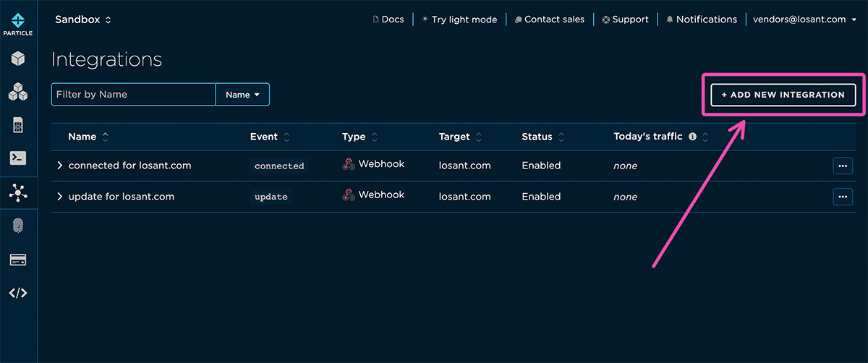Click losant.com target in update row

pos(465,197)
